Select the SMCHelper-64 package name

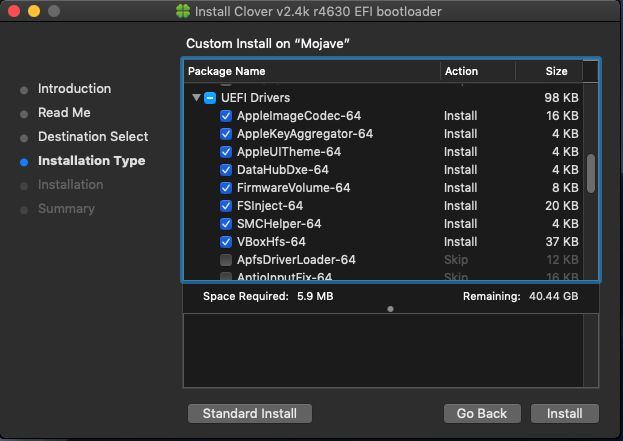[279, 224]
